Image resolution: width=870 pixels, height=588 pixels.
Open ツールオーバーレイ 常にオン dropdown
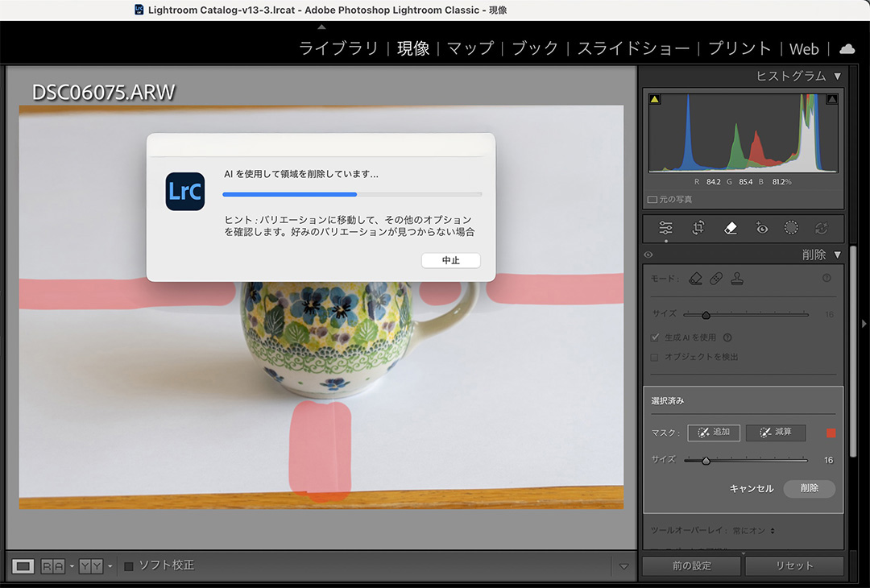click(x=753, y=530)
